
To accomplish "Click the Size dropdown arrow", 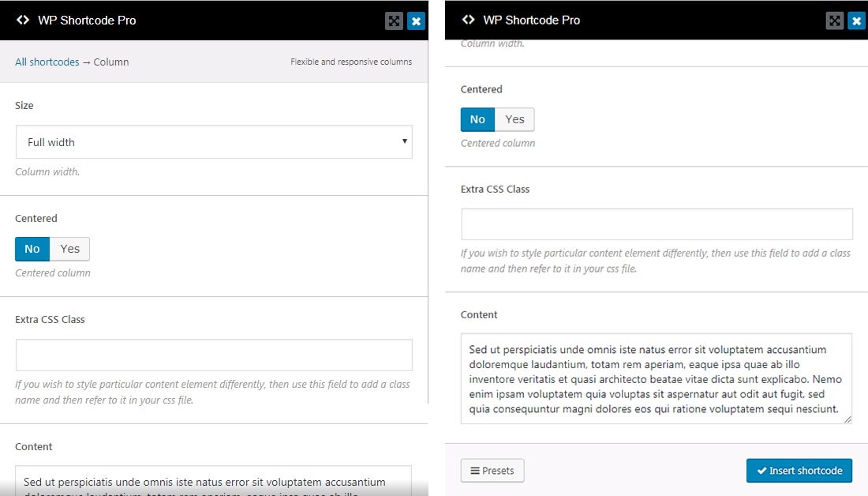I will point(404,141).
